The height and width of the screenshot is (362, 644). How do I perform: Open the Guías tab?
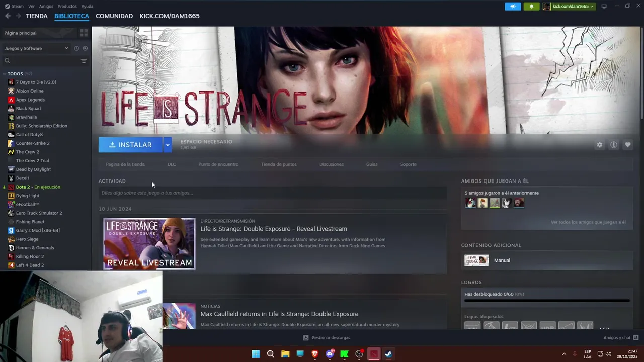pyautogui.click(x=372, y=164)
